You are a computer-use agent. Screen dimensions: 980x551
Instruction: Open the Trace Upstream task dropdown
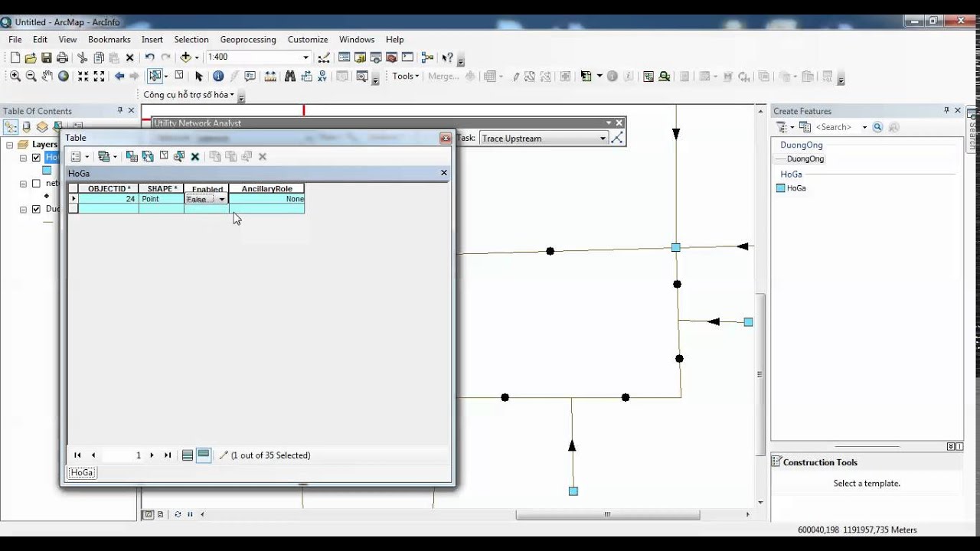(603, 139)
